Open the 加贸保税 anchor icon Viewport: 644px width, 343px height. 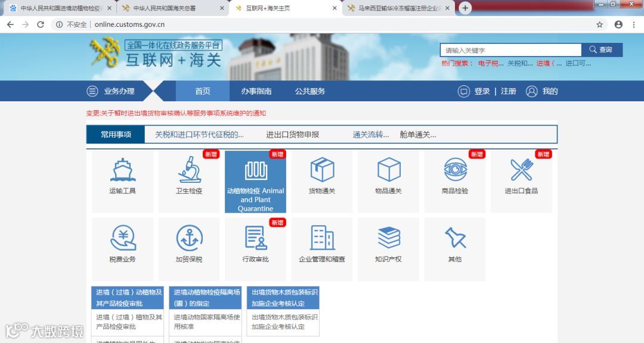click(x=190, y=238)
